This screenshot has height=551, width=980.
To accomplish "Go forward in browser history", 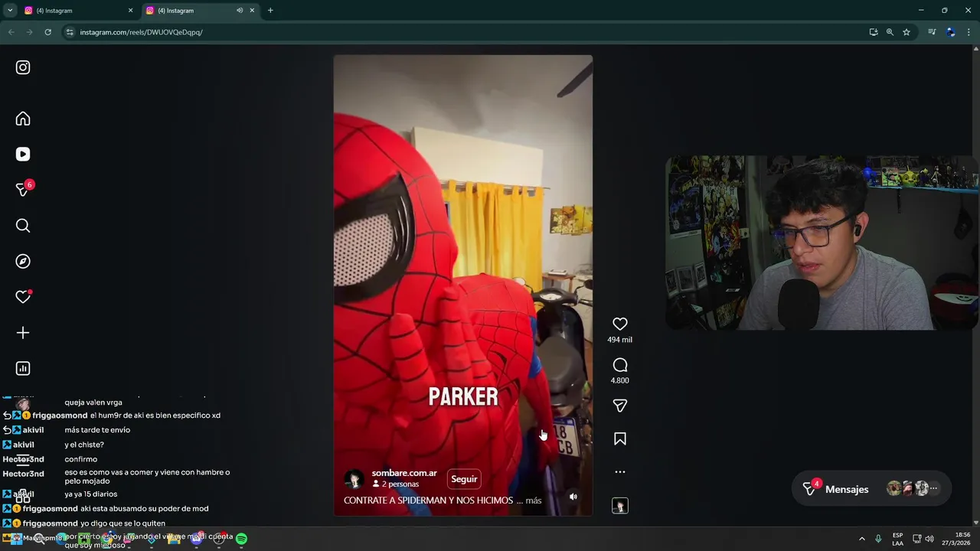I will [x=29, y=32].
